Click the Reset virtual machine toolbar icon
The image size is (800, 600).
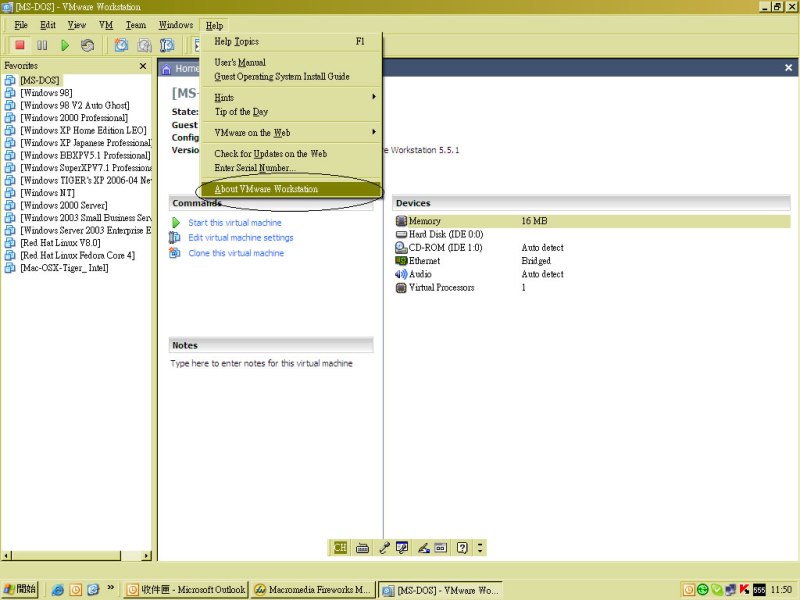[87, 45]
